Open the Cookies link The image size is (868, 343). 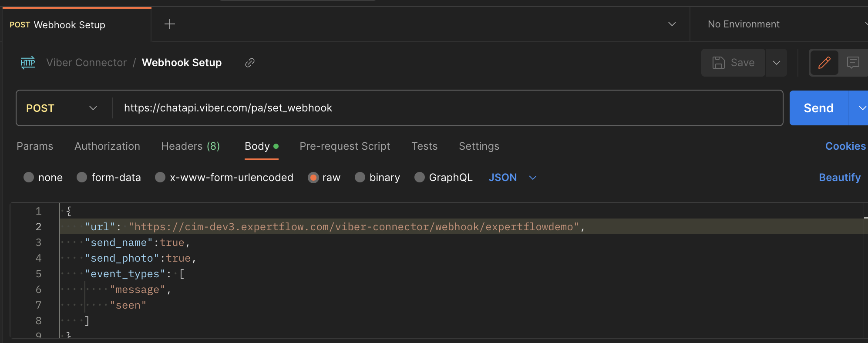845,146
